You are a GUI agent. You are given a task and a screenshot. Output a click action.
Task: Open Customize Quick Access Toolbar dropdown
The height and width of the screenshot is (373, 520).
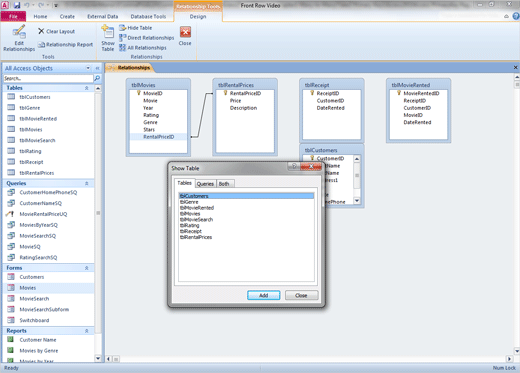56,5
